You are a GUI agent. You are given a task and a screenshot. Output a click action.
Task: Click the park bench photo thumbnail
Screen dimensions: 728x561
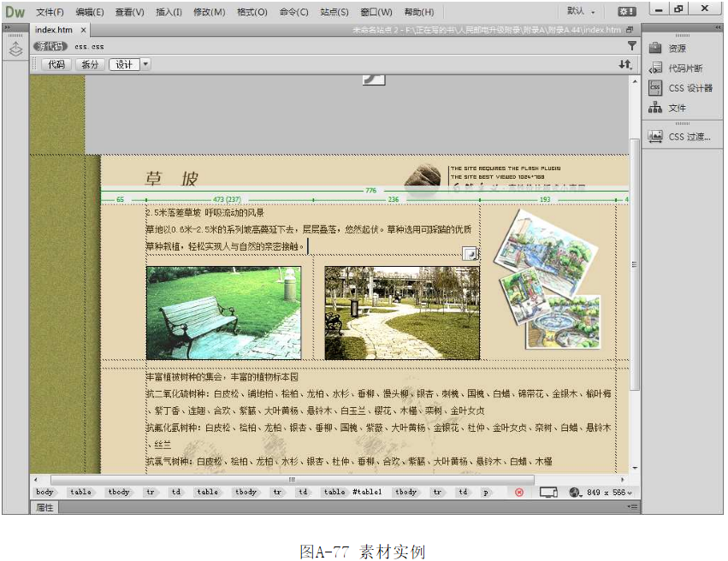(223, 312)
